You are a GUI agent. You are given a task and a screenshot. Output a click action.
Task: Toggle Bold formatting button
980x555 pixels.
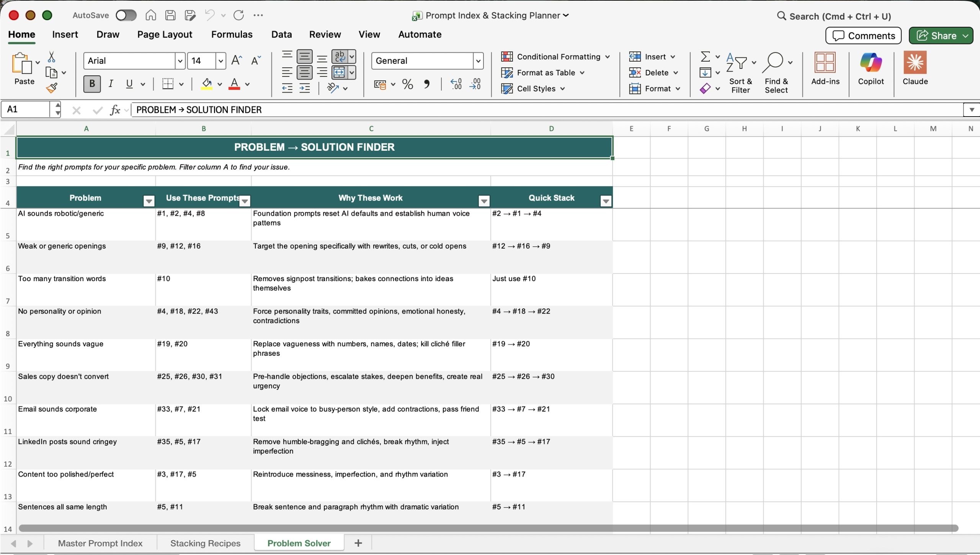pos(92,84)
